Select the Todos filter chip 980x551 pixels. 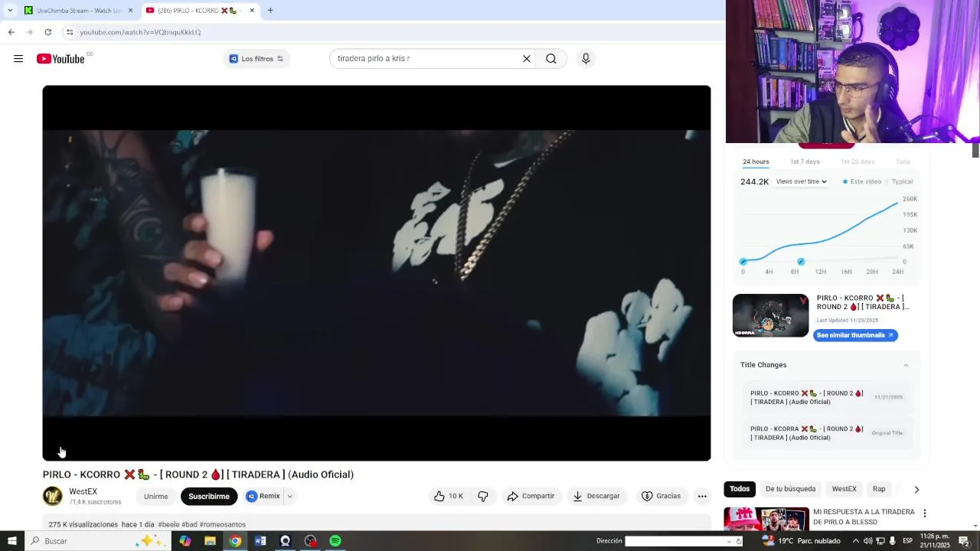coord(740,489)
